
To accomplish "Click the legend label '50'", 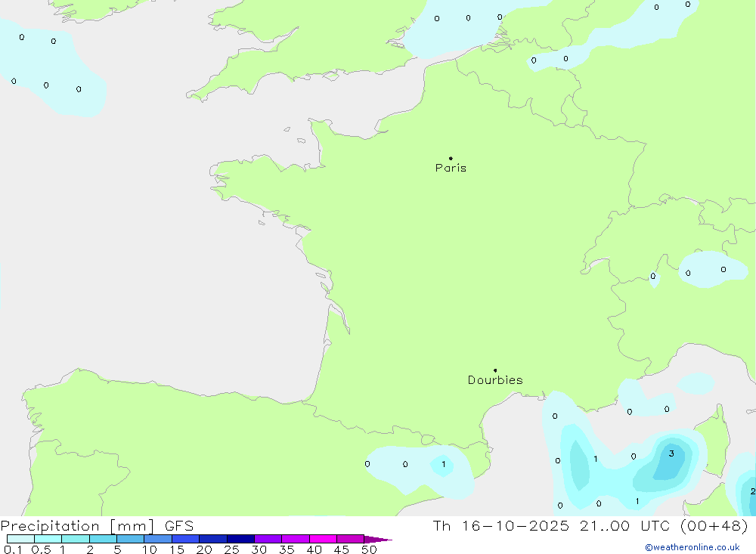I will [x=369, y=549].
